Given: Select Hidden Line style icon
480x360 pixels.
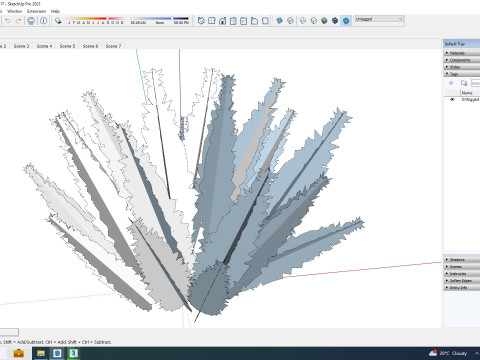Looking at the screenshot, I should coord(314,21).
